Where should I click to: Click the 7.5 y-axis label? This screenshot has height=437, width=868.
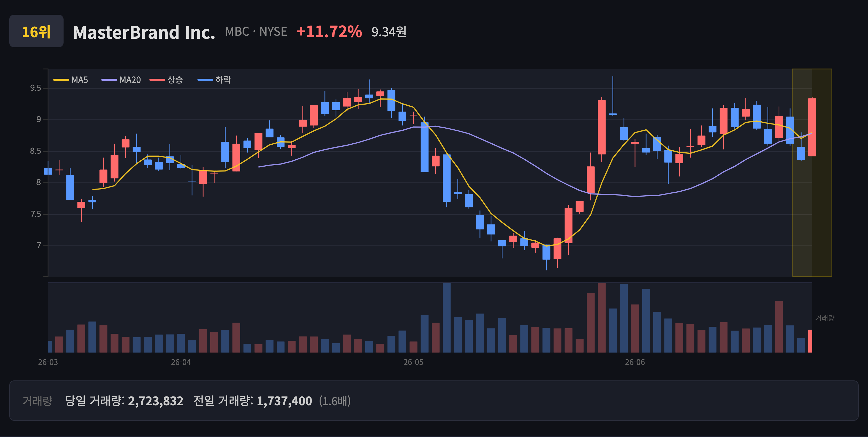pos(35,214)
